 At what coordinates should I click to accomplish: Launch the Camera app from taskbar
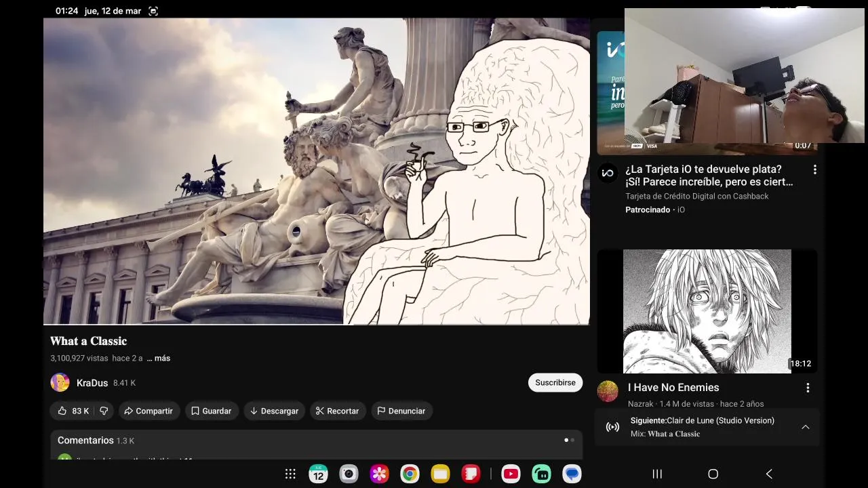click(x=349, y=474)
